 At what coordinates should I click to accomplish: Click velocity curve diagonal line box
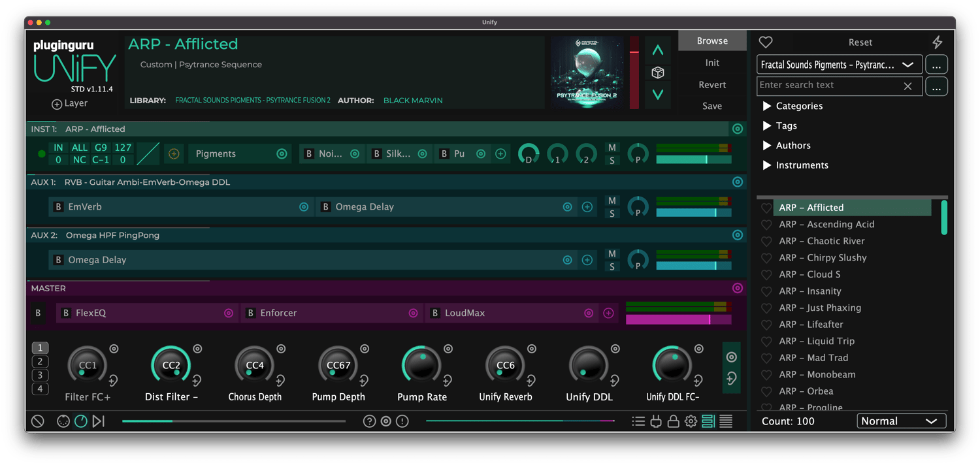148,154
